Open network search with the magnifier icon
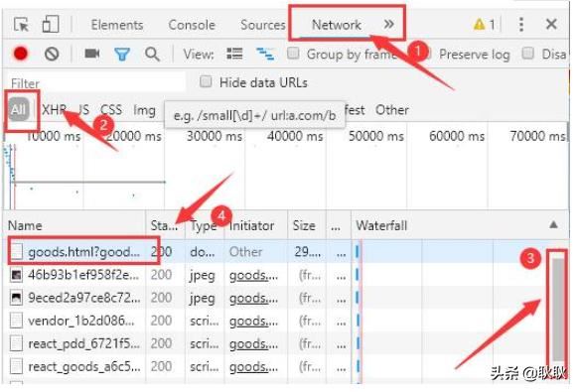Image resolution: width=578 pixels, height=392 pixels. coord(152,55)
